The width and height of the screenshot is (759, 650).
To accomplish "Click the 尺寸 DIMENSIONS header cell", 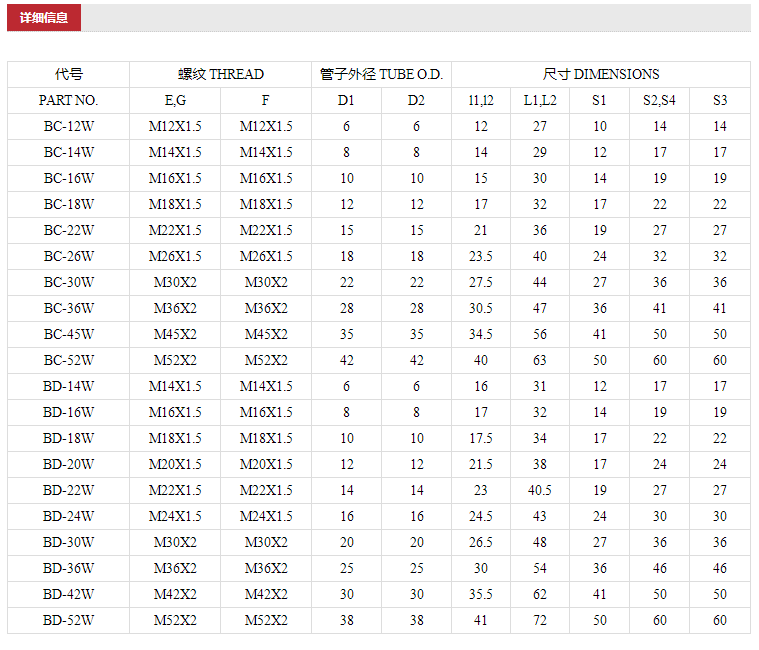I will [600, 74].
